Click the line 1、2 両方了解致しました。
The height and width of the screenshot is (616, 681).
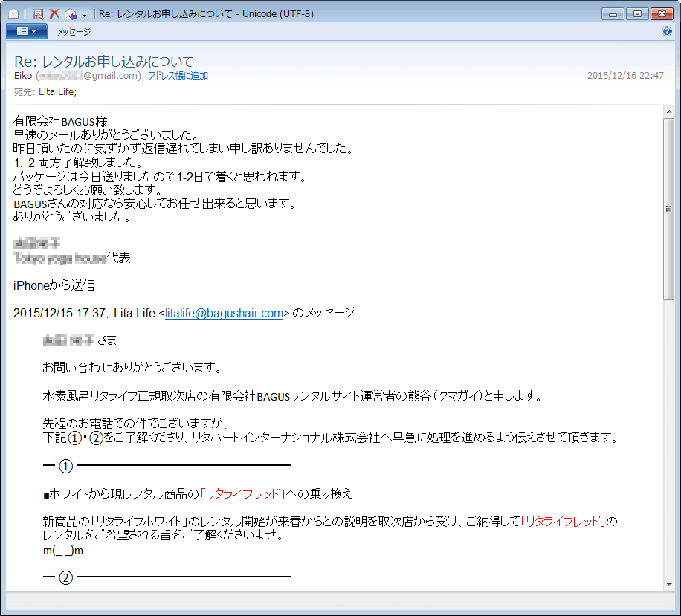pos(79,163)
